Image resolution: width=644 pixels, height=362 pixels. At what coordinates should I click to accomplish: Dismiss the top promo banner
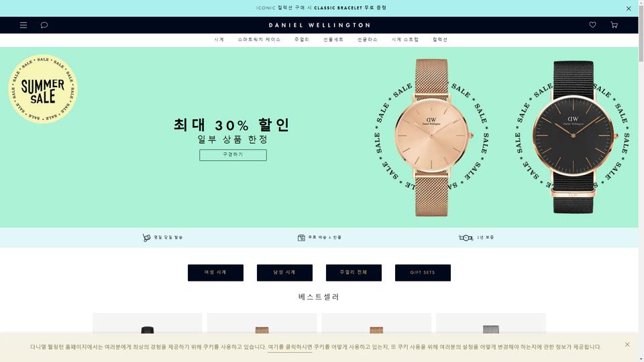point(629,8)
